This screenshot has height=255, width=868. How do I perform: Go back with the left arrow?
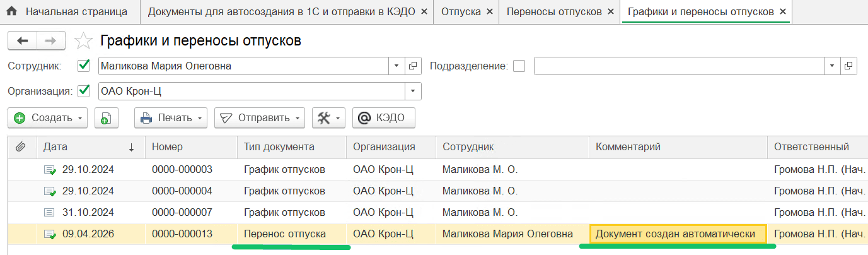pos(23,41)
